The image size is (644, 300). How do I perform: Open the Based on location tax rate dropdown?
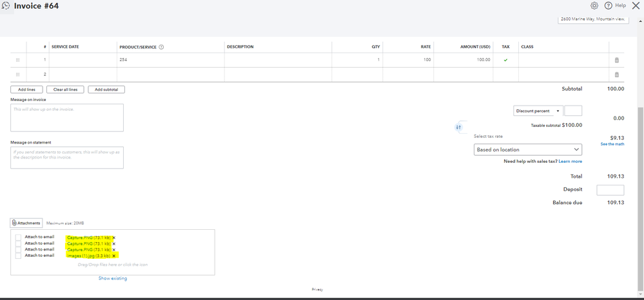tap(528, 149)
